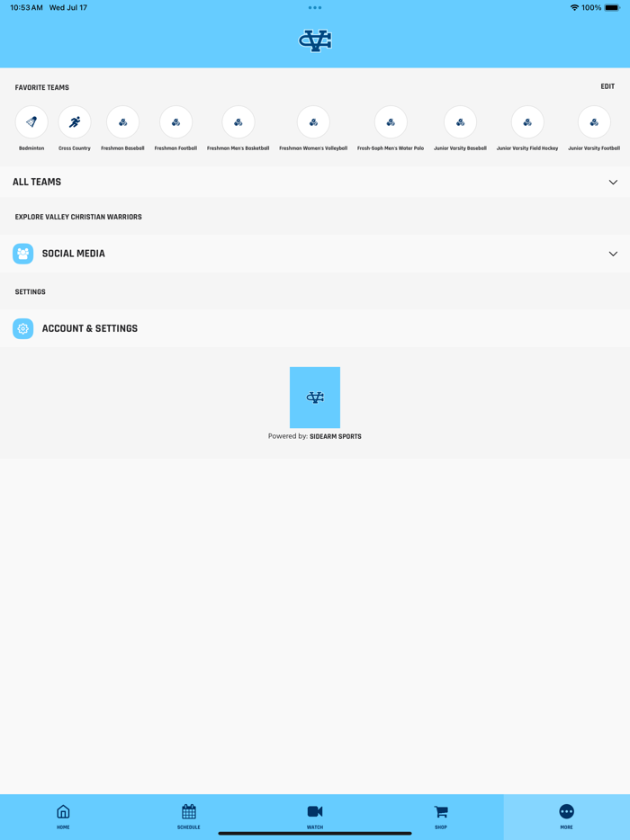Click the Account & Settings gear icon
Image resolution: width=630 pixels, height=840 pixels.
coord(23,328)
